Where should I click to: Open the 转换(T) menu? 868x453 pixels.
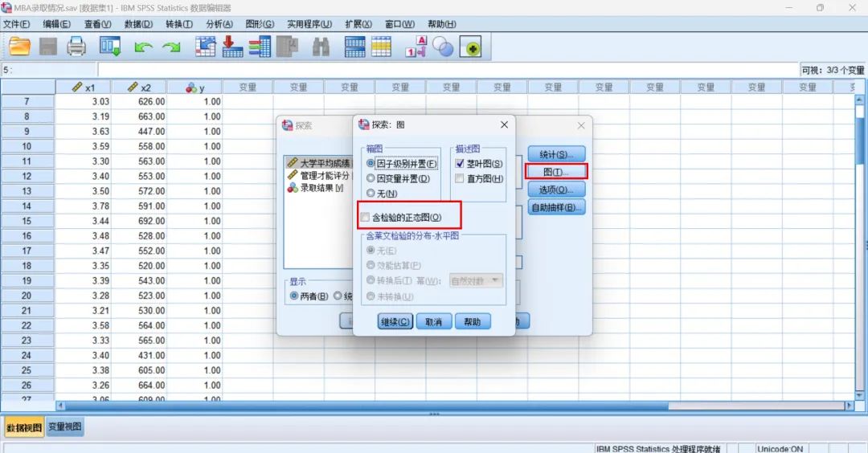tap(178, 24)
